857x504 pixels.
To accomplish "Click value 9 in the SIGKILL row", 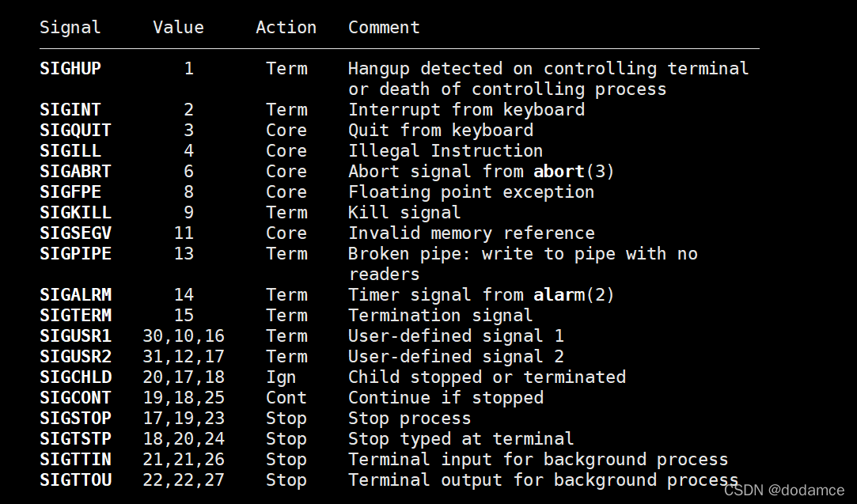I will pos(188,212).
